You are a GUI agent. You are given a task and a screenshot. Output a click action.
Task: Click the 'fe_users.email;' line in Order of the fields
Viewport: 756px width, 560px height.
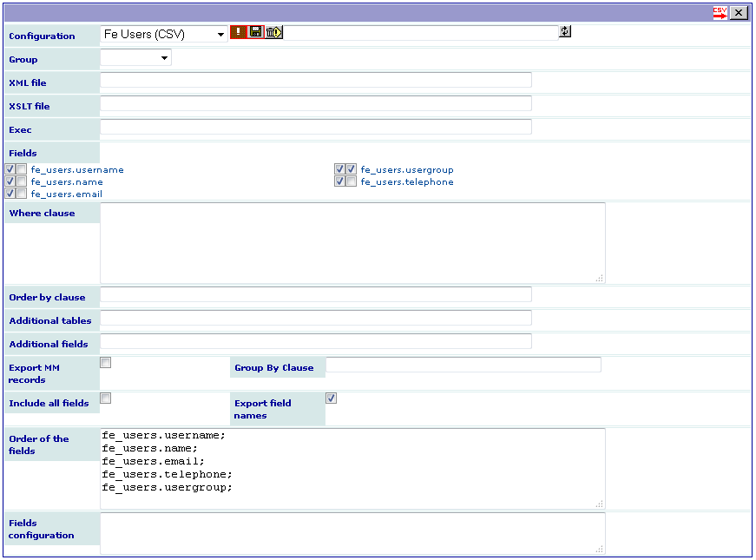(x=154, y=461)
